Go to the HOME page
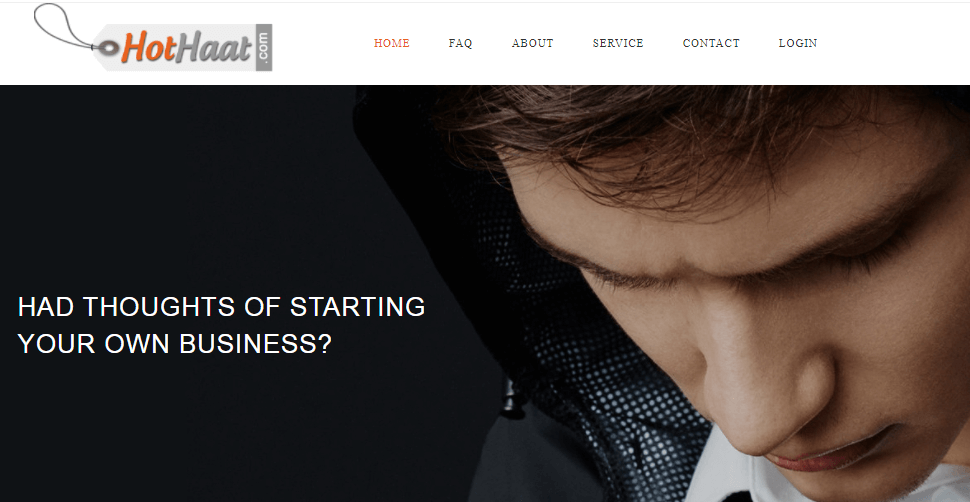The height and width of the screenshot is (502, 970). (x=392, y=43)
